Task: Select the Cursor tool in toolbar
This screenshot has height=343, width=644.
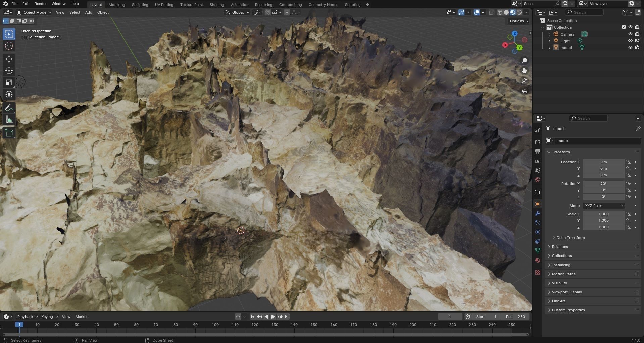Action: pyautogui.click(x=9, y=46)
